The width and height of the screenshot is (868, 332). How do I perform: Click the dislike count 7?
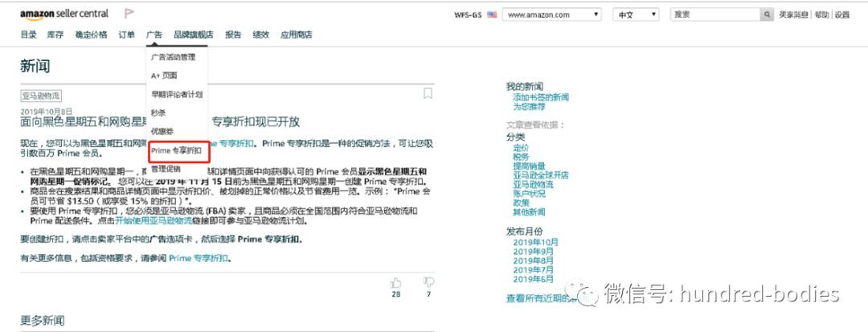(x=428, y=294)
